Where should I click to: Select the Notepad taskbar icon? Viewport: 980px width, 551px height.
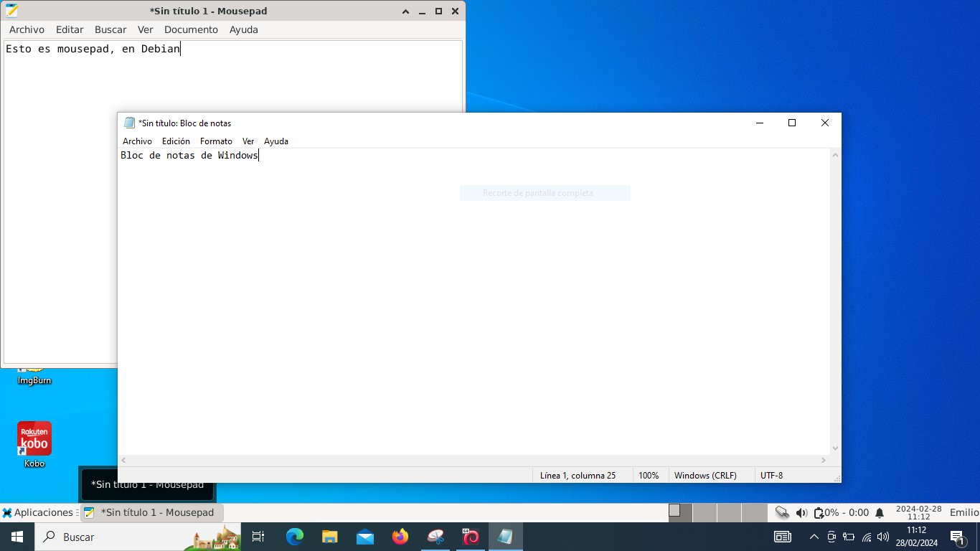point(506,537)
